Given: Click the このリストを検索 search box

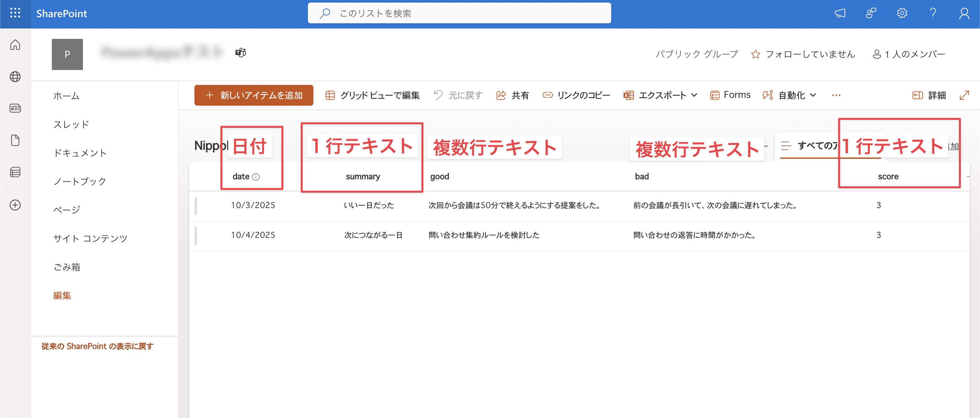Looking at the screenshot, I should [459, 13].
